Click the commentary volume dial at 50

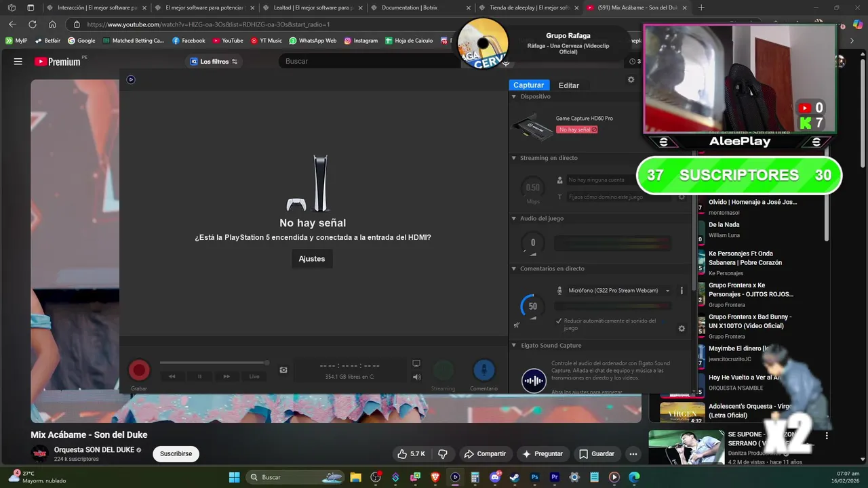click(x=532, y=306)
